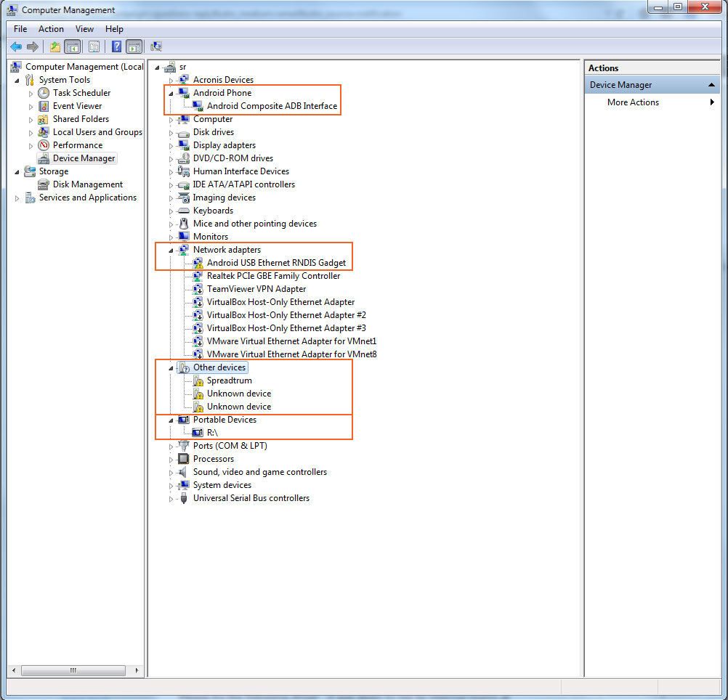The image size is (728, 700).
Task: Select System devices category
Action: pyautogui.click(x=222, y=485)
